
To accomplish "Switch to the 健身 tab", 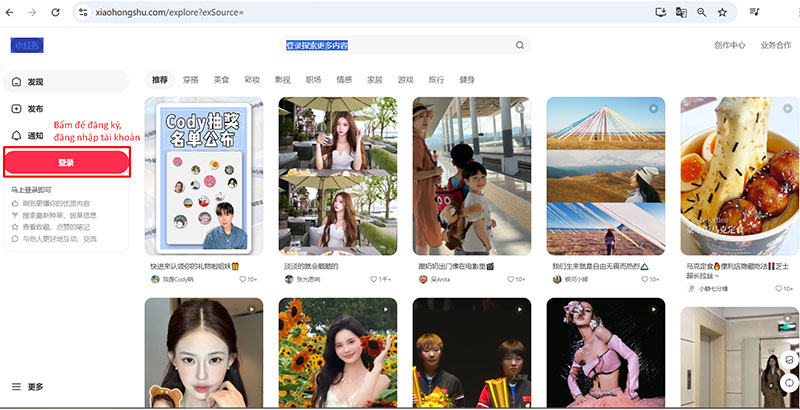I will tap(467, 80).
